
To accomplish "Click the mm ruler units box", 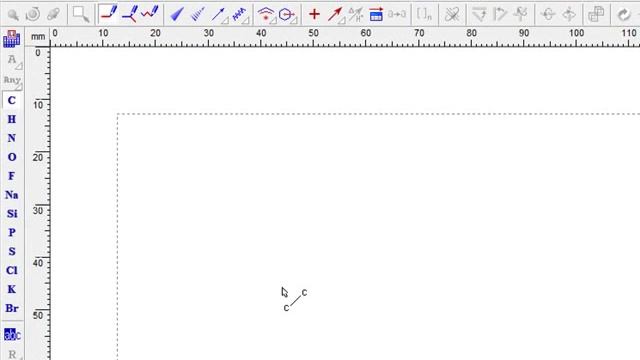I will coord(38,37).
